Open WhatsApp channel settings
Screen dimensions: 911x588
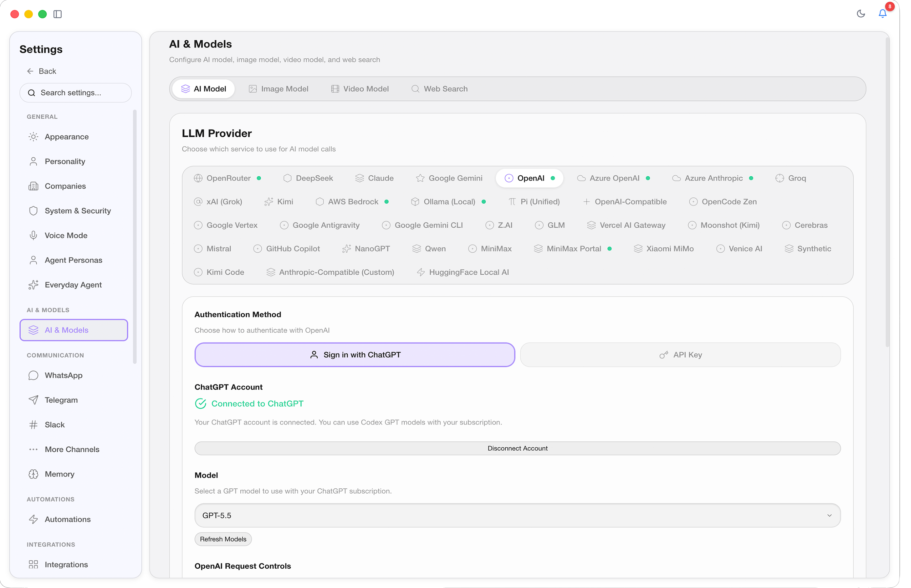pyautogui.click(x=73, y=375)
